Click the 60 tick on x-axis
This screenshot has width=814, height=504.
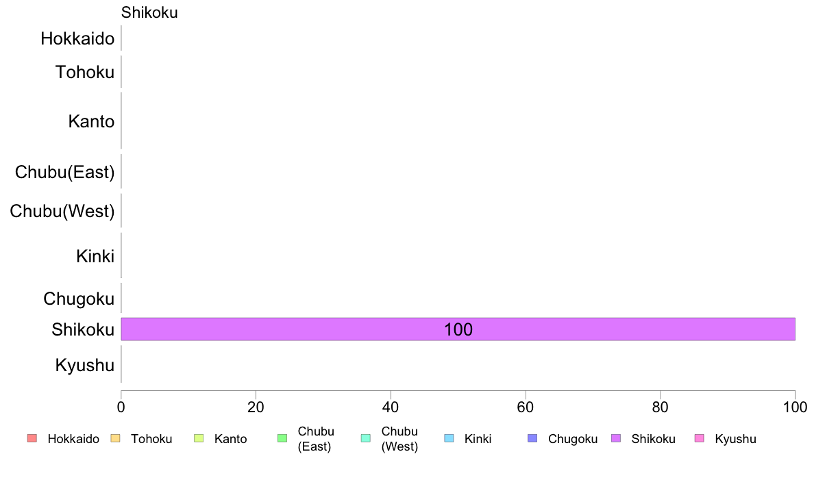526,407
